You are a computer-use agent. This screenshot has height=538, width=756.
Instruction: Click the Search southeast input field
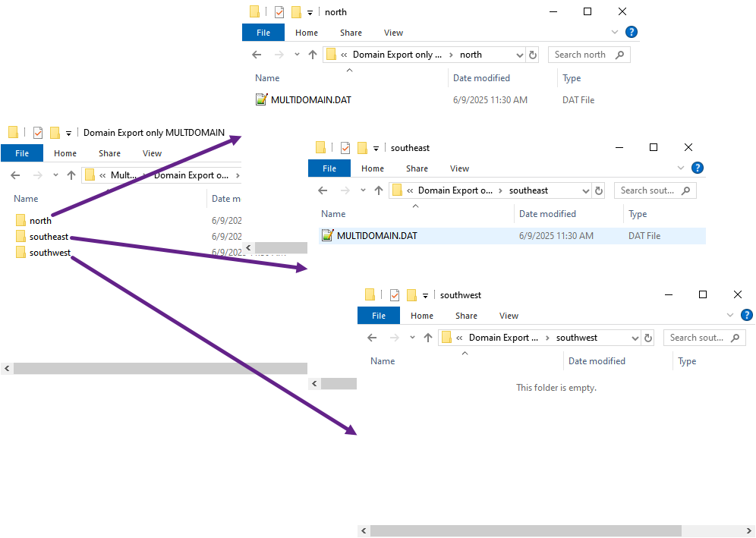point(647,190)
